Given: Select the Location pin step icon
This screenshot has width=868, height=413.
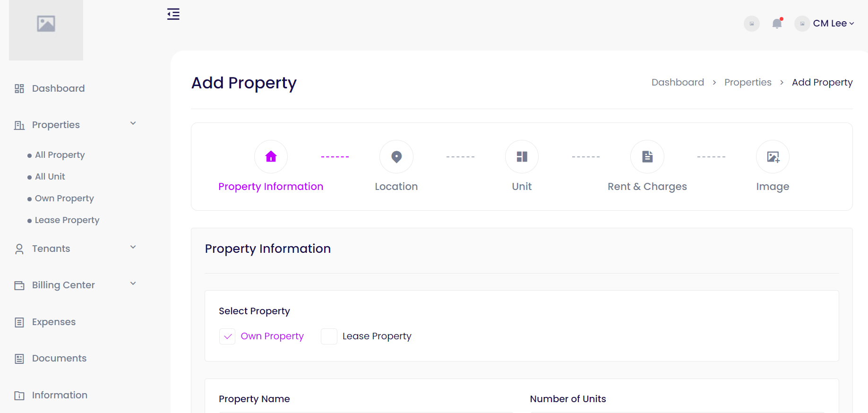Looking at the screenshot, I should 396,157.
